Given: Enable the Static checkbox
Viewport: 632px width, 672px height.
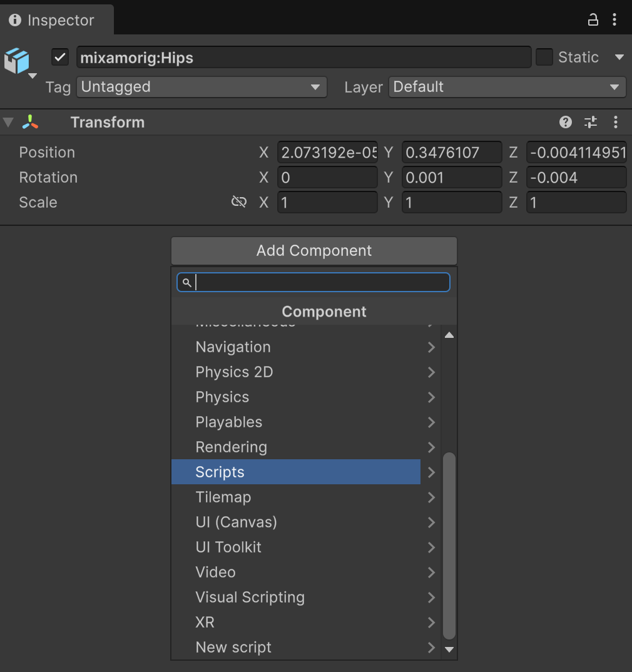Looking at the screenshot, I should point(544,58).
